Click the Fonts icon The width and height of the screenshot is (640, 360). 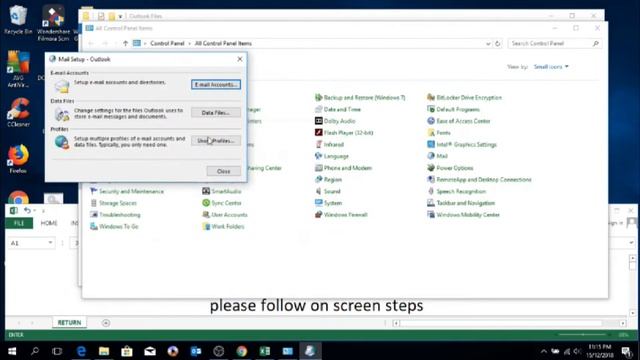431,133
